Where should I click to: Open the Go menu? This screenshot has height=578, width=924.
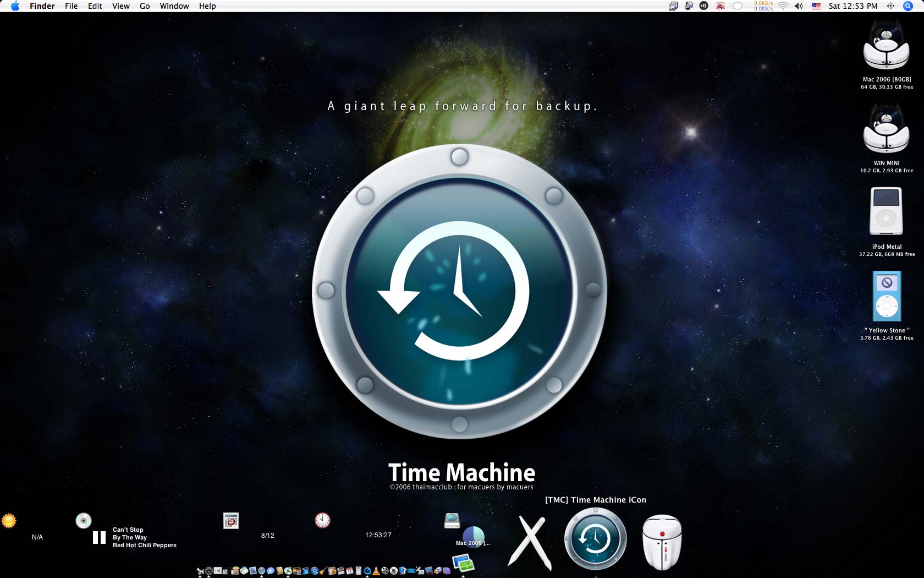[x=145, y=6]
